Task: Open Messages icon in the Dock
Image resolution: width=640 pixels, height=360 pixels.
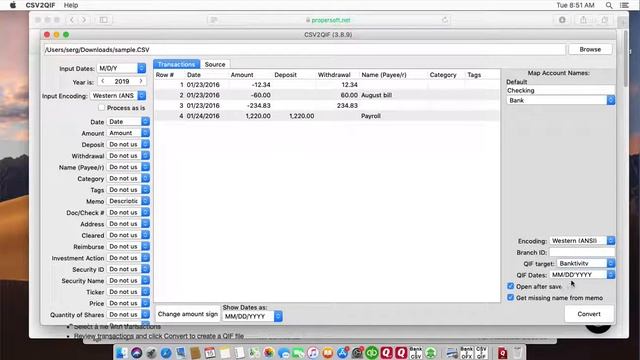Action: 284,353
